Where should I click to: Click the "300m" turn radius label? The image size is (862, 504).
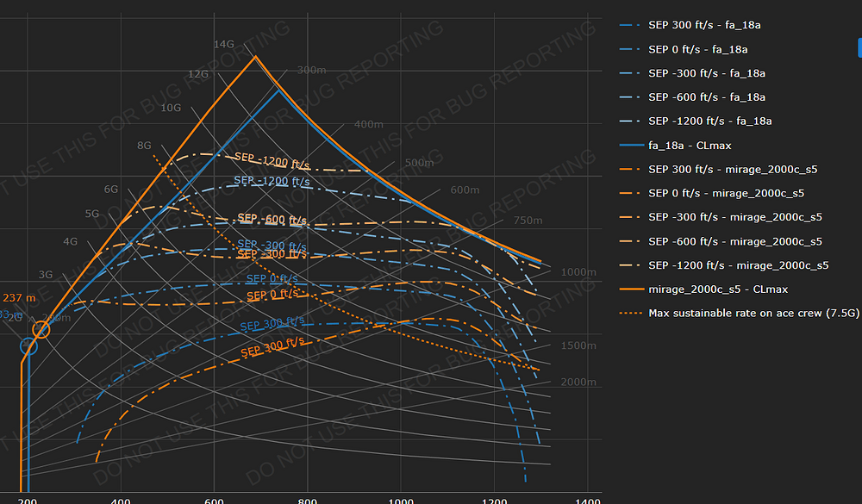[311, 70]
